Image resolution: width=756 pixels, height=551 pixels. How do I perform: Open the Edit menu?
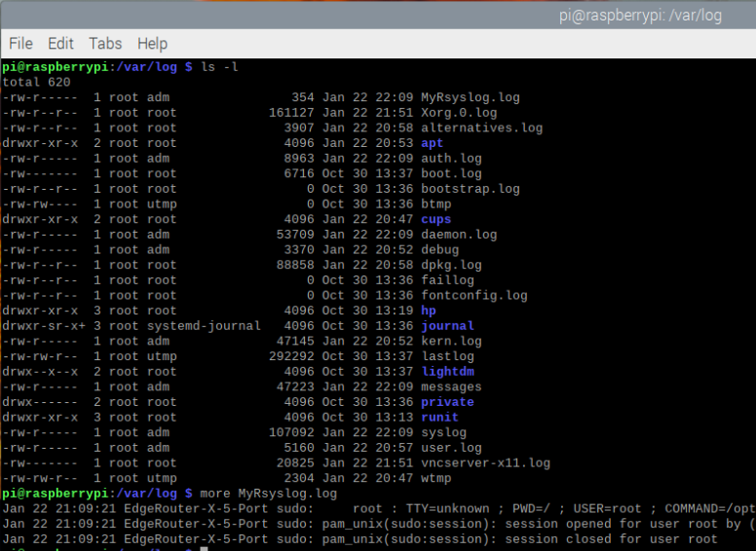[60, 44]
